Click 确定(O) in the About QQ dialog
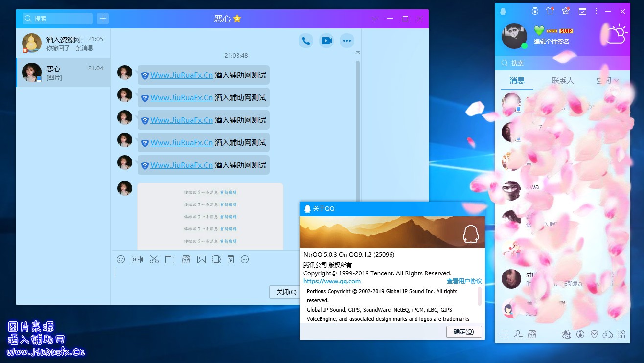The width and height of the screenshot is (644, 363). coord(464,331)
